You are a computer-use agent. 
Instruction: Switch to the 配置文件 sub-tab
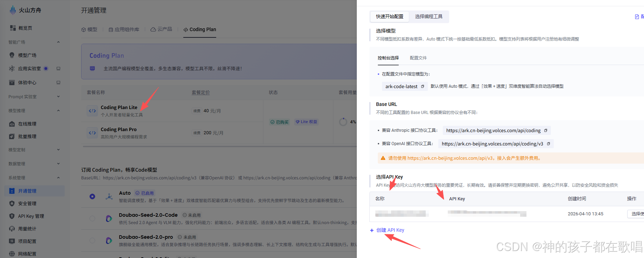coord(418,58)
